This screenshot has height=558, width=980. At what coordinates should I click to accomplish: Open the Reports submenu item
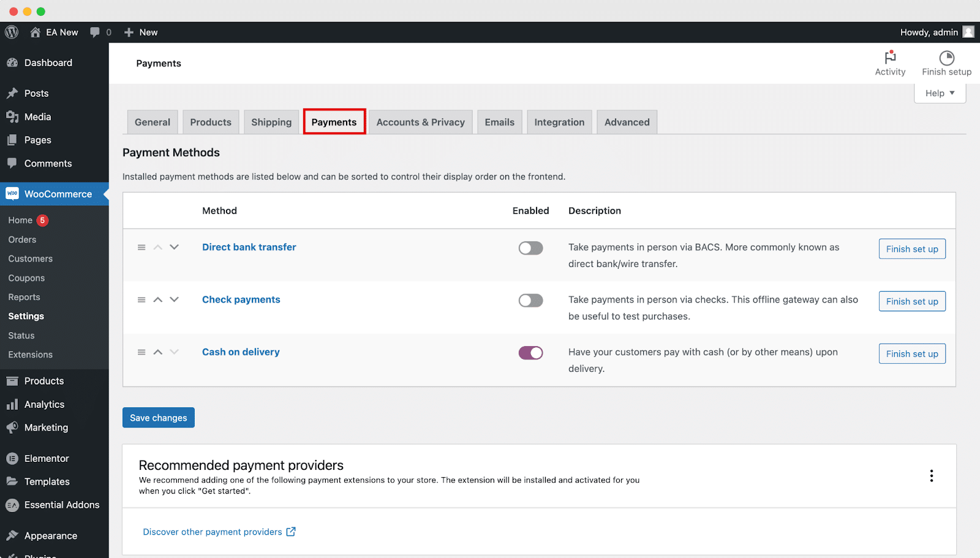[24, 297]
